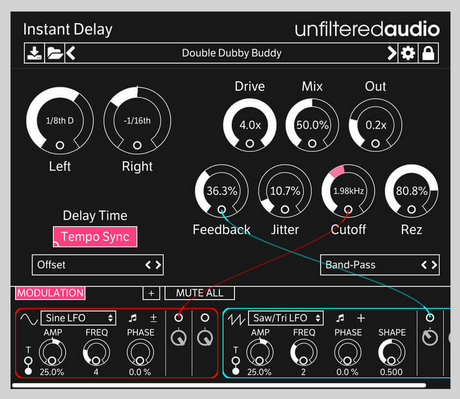Click the MODULATION section tab
This screenshot has height=399, width=460.
[x=50, y=293]
